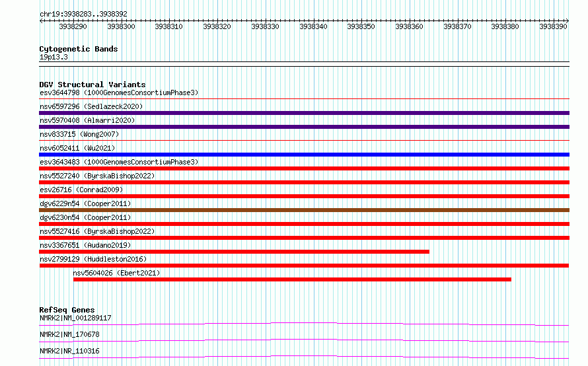Click esv26716 (Conrad2009) label
588x366 pixels.
81,190
